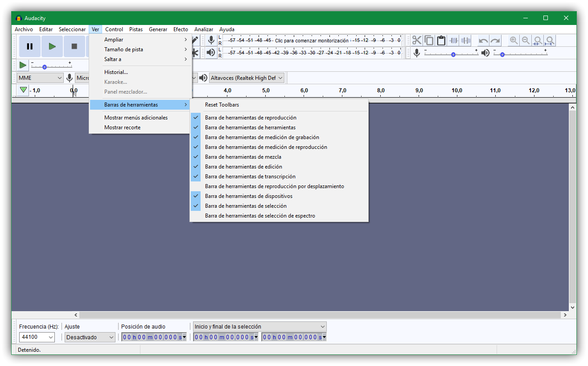Open the Editar menu

[x=46, y=29]
